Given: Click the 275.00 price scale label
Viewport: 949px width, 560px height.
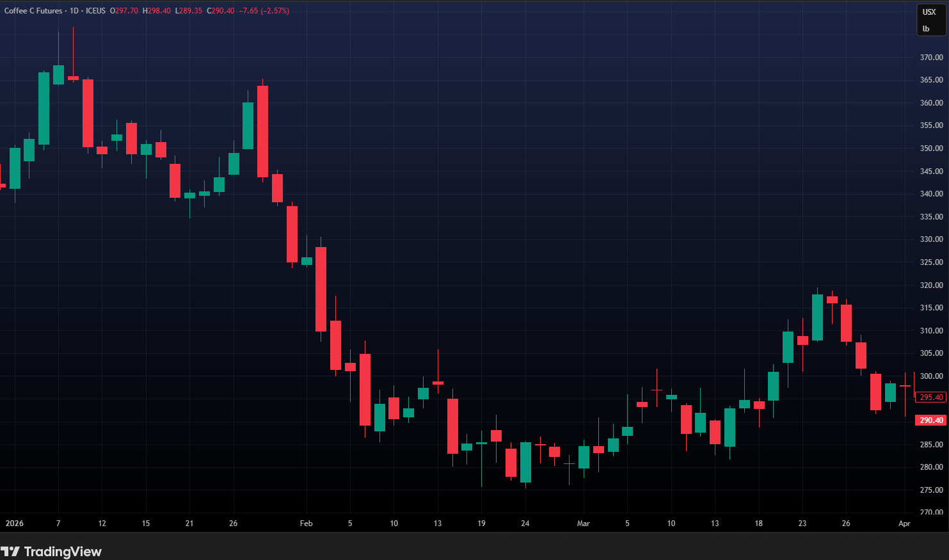Looking at the screenshot, I should point(931,490).
